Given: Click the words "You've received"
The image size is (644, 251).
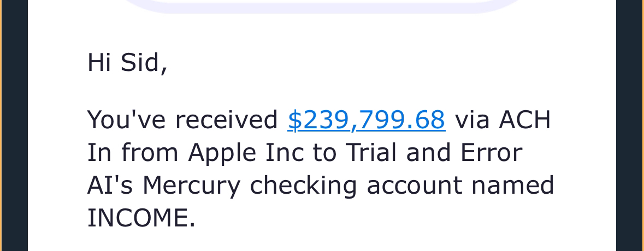Looking at the screenshot, I should click(182, 120).
